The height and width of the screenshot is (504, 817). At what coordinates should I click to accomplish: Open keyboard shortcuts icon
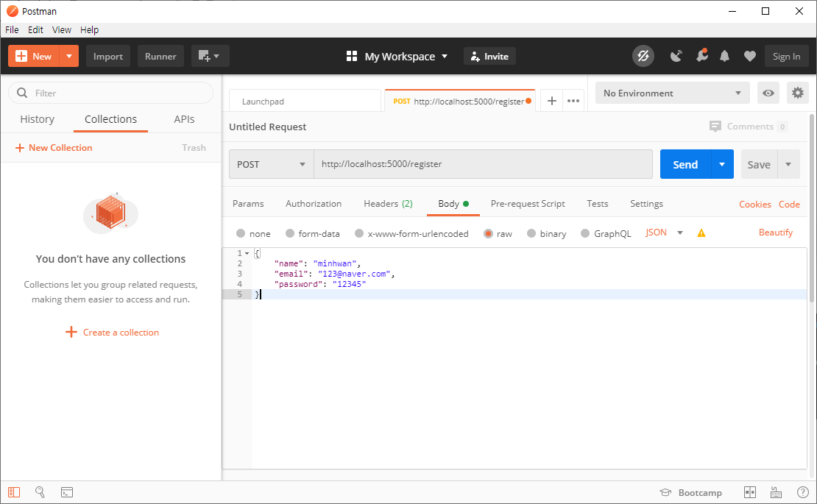[776, 492]
